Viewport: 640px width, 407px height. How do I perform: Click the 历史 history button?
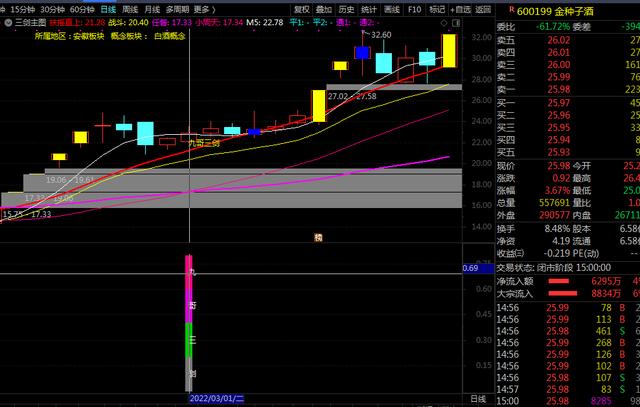coord(347,8)
